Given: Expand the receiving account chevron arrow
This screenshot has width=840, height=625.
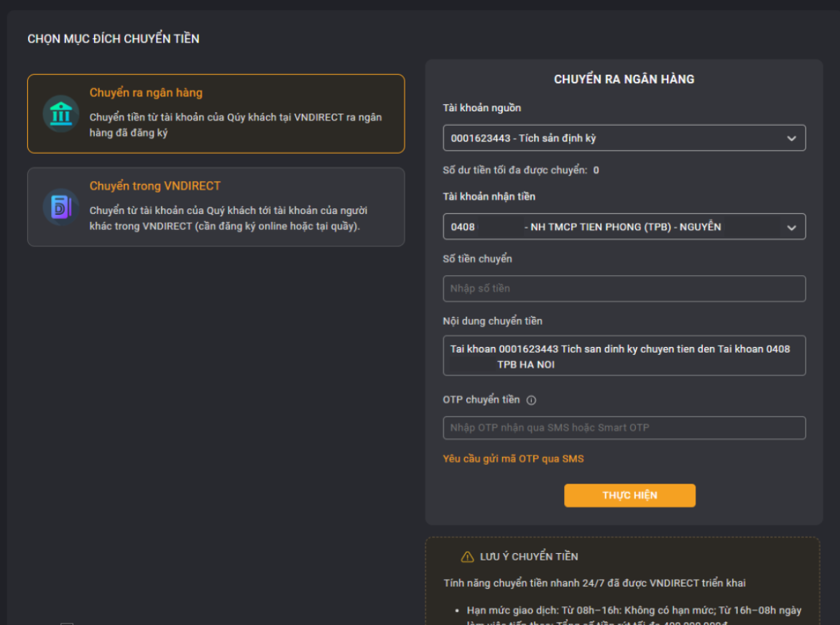Looking at the screenshot, I should click(x=791, y=228).
